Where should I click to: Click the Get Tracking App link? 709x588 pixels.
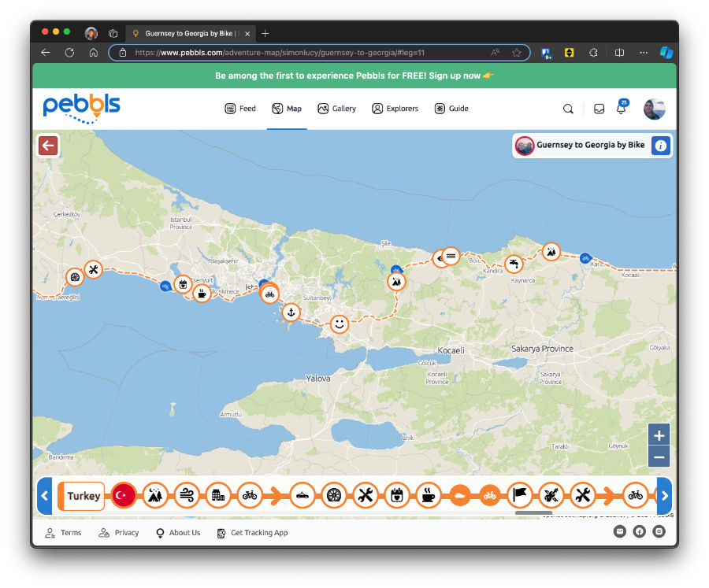(x=252, y=533)
